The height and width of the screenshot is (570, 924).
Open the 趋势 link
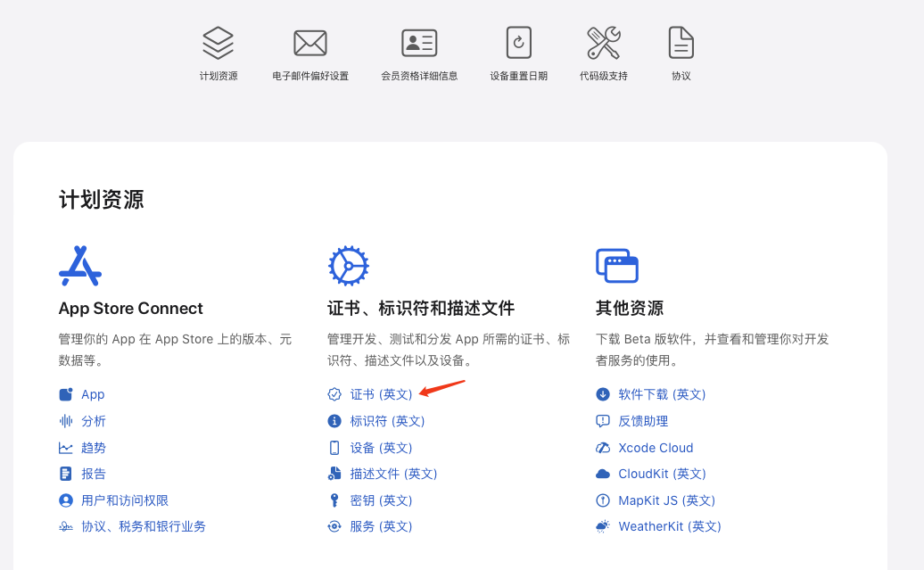(93, 448)
